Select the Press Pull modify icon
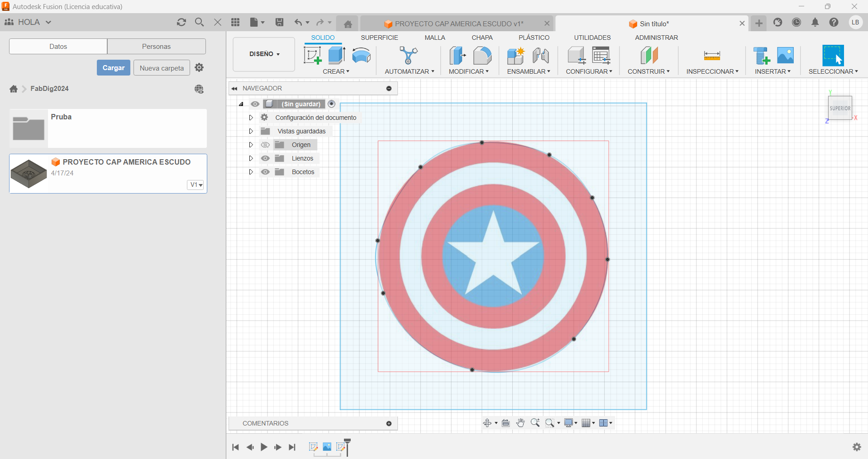The width and height of the screenshot is (868, 459). tap(458, 56)
